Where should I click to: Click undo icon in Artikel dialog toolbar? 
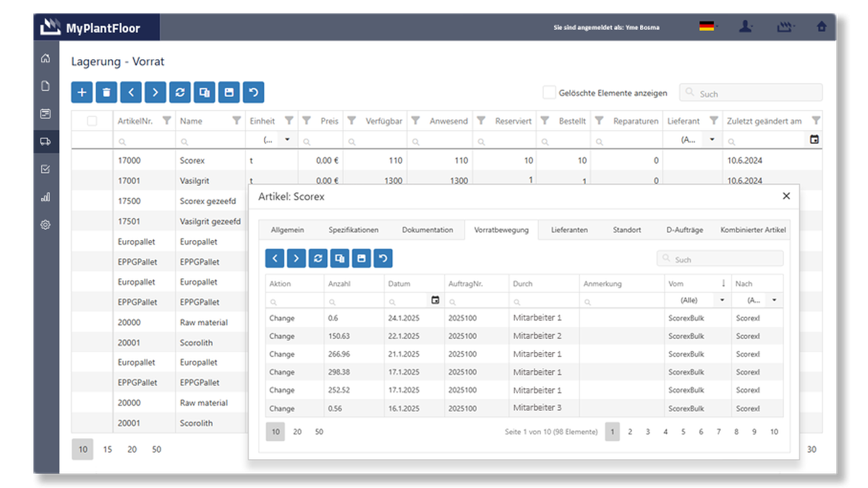pyautogui.click(x=383, y=258)
